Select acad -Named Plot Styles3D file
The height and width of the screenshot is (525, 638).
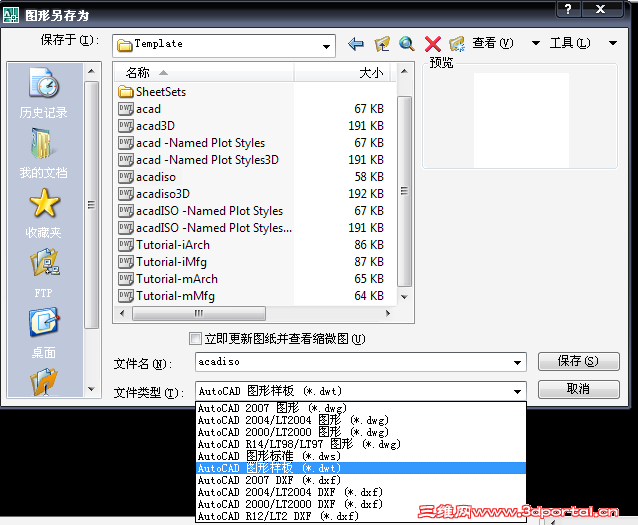pos(199,160)
